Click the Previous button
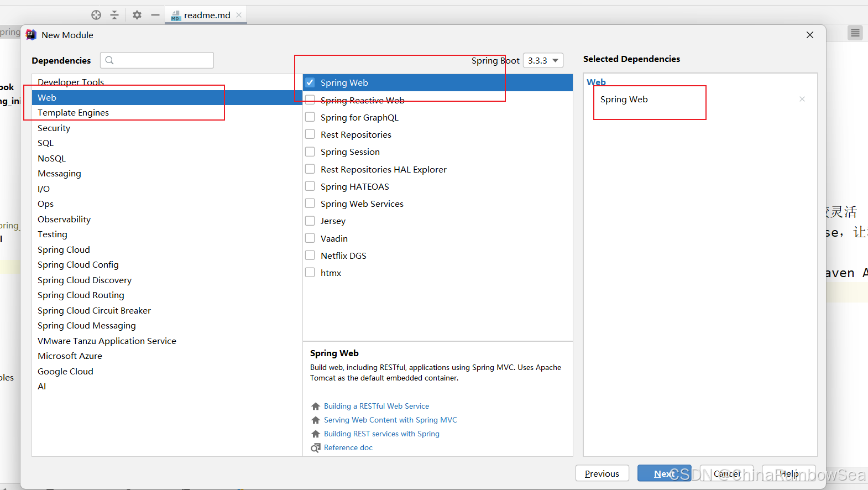The width and height of the screenshot is (868, 490). point(602,473)
